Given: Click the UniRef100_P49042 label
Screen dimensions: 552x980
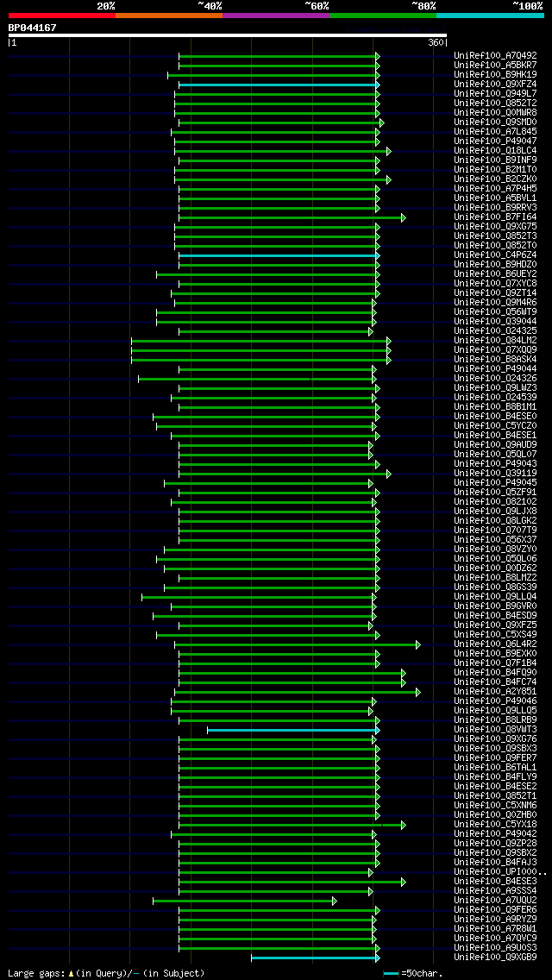Looking at the screenshot, I should (x=495, y=833).
